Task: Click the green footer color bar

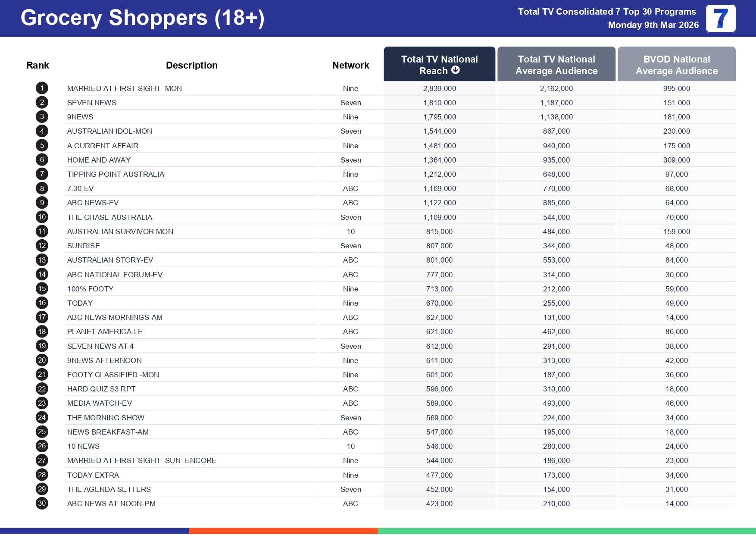Action: coord(566,531)
